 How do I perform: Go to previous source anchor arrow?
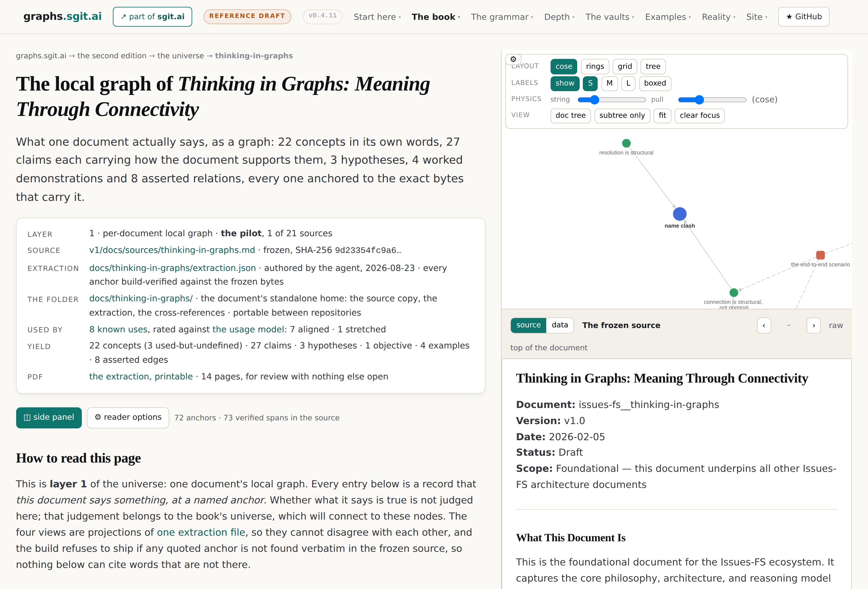click(x=764, y=325)
